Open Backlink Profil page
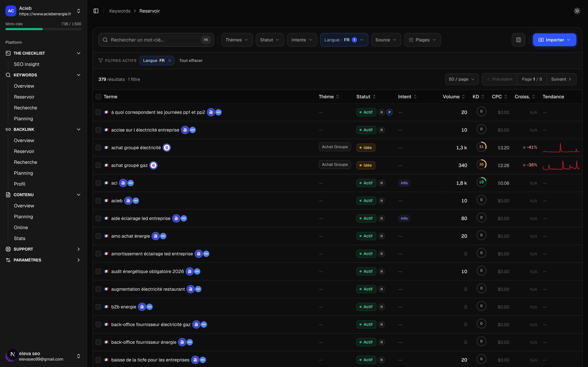The image size is (588, 367). click(x=19, y=184)
